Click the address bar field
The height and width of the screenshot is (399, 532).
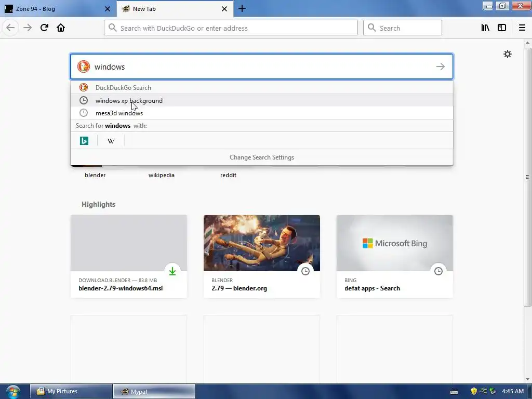pyautogui.click(x=231, y=28)
